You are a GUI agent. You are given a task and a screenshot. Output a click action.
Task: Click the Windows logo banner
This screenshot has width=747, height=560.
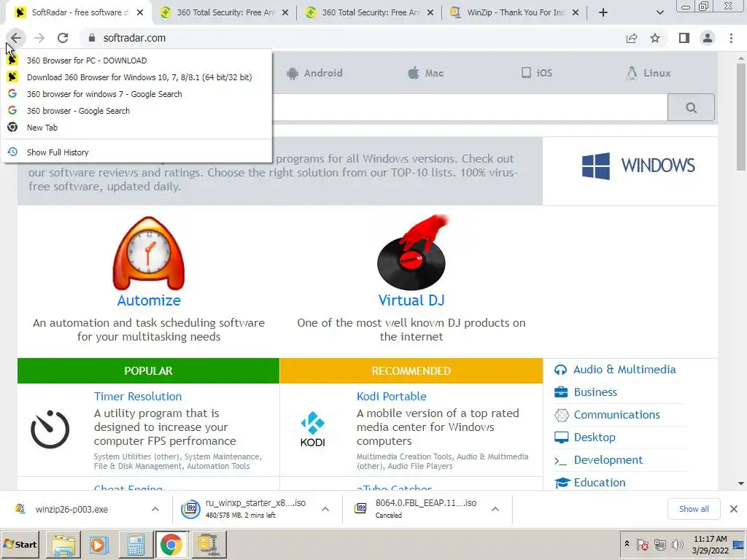coord(638,166)
